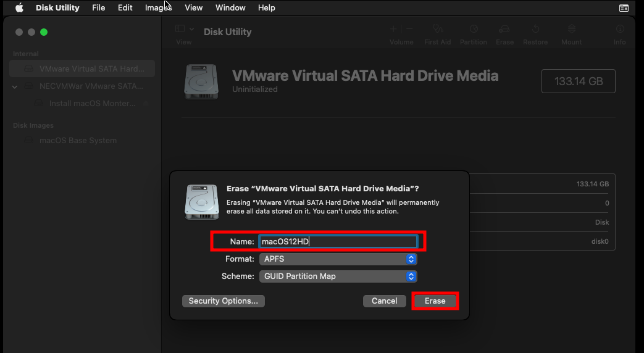Confirm with the Erase button
644x353 pixels.
(435, 301)
